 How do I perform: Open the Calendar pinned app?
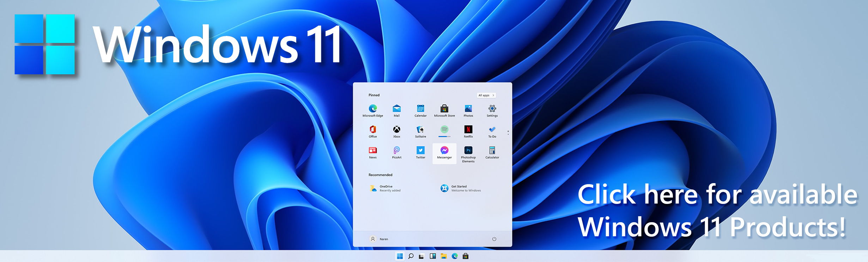[x=420, y=110]
